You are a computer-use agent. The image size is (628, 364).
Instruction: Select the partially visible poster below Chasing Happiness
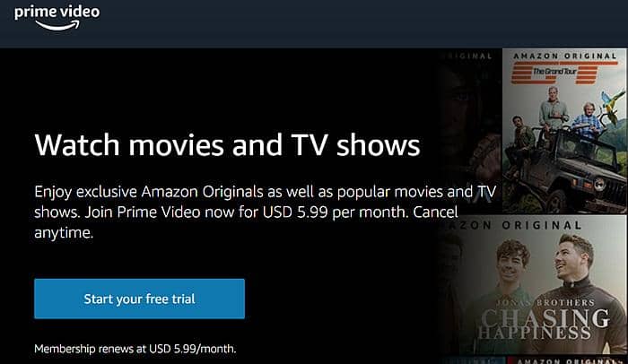(x=566, y=360)
